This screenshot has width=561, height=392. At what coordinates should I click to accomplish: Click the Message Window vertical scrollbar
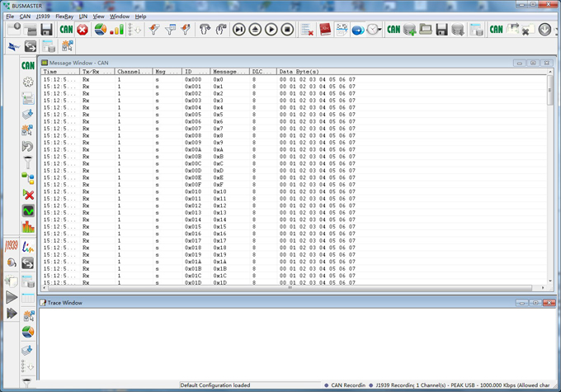pyautogui.click(x=550, y=165)
